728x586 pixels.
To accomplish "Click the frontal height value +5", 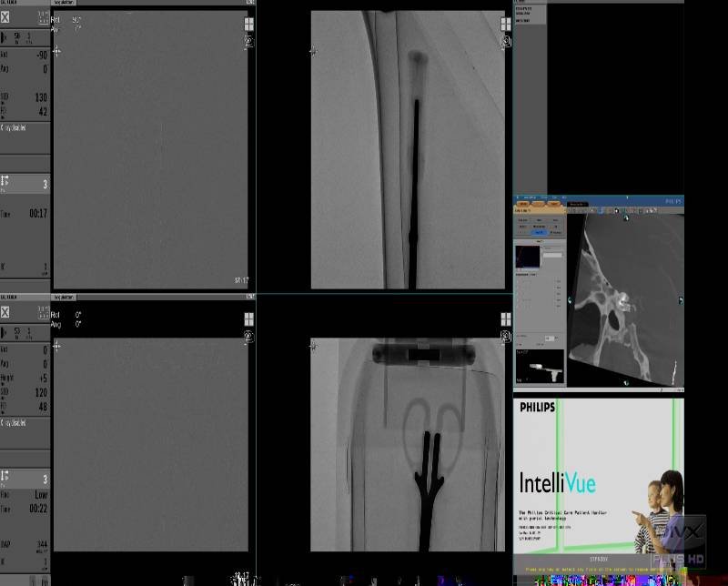I will [x=43, y=379].
